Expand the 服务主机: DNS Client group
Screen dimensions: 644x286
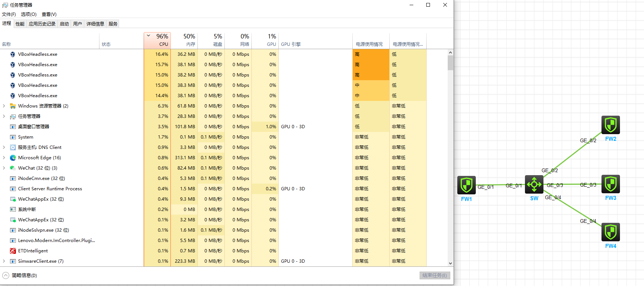pyautogui.click(x=4, y=147)
